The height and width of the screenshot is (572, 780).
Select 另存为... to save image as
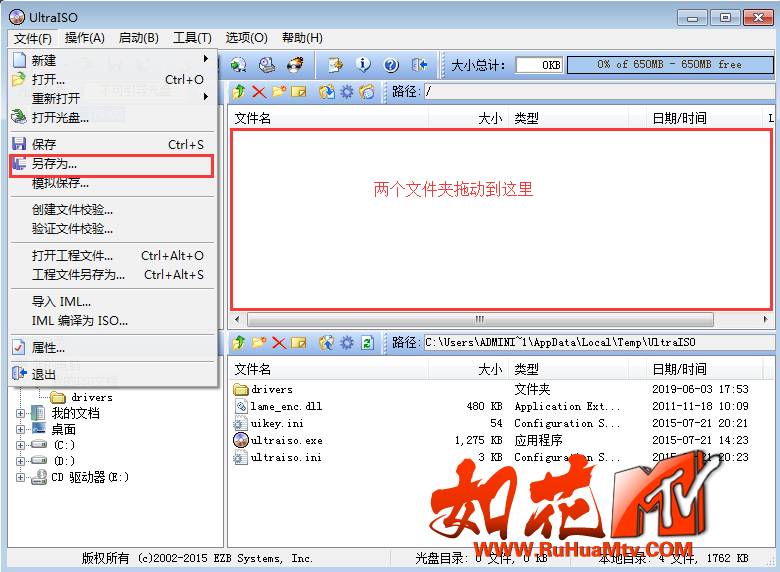(112, 164)
